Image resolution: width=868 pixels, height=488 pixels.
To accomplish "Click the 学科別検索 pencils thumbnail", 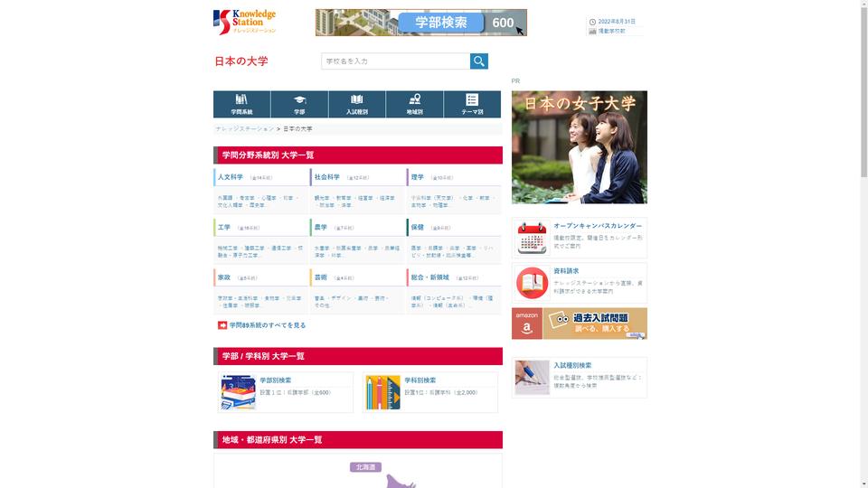I will (x=383, y=392).
